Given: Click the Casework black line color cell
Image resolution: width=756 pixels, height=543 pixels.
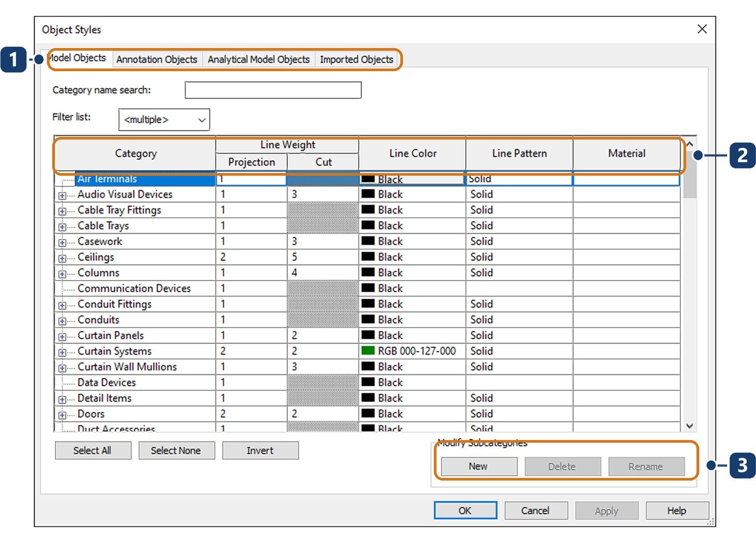Looking at the screenshot, I should (412, 241).
